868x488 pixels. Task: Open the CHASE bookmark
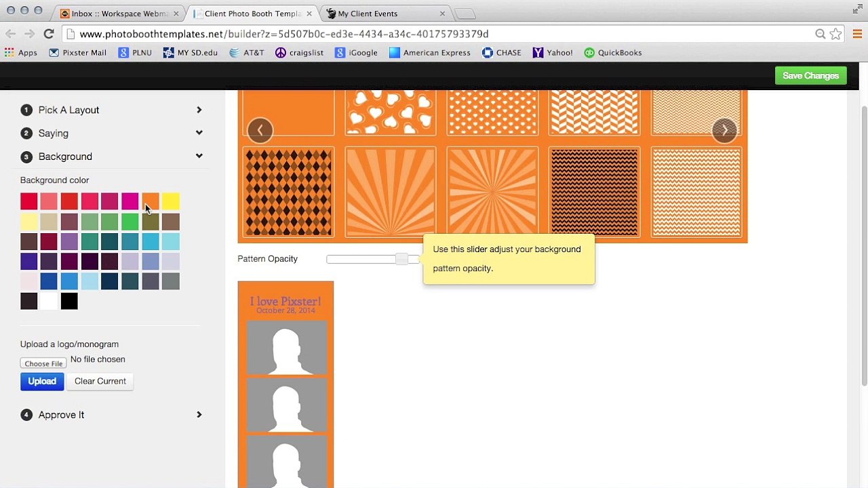[x=502, y=53]
